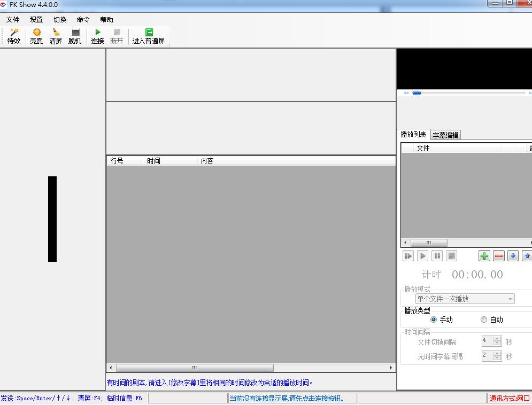Move item down with blue down arrow
This screenshot has height=405, width=532.
pyautogui.click(x=513, y=256)
